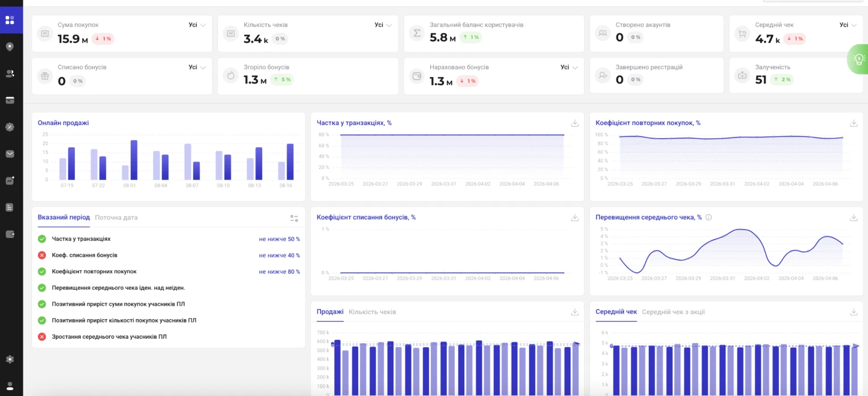Click the не нижче 80 % threshold link
Viewport: 868px width, 396px height.
279,272
